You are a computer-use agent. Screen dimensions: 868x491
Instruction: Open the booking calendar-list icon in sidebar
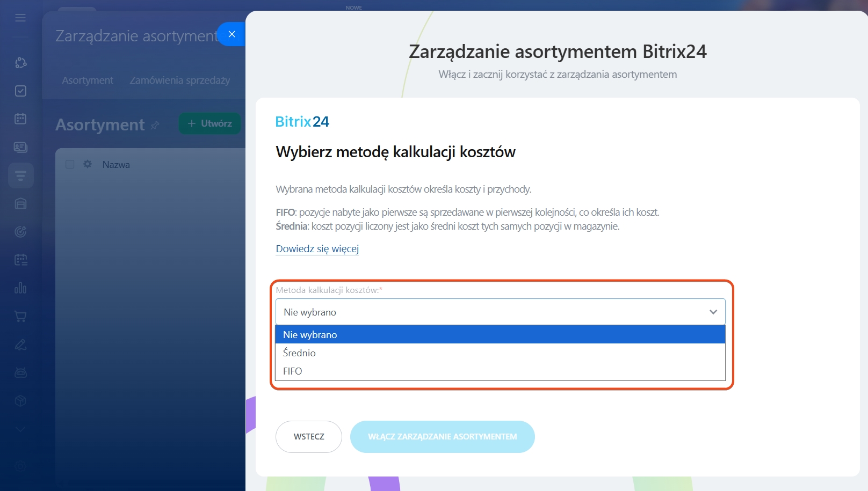click(x=20, y=260)
